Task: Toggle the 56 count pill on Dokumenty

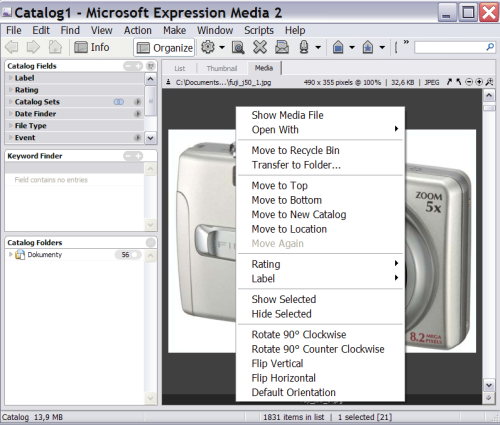Action: tap(128, 255)
